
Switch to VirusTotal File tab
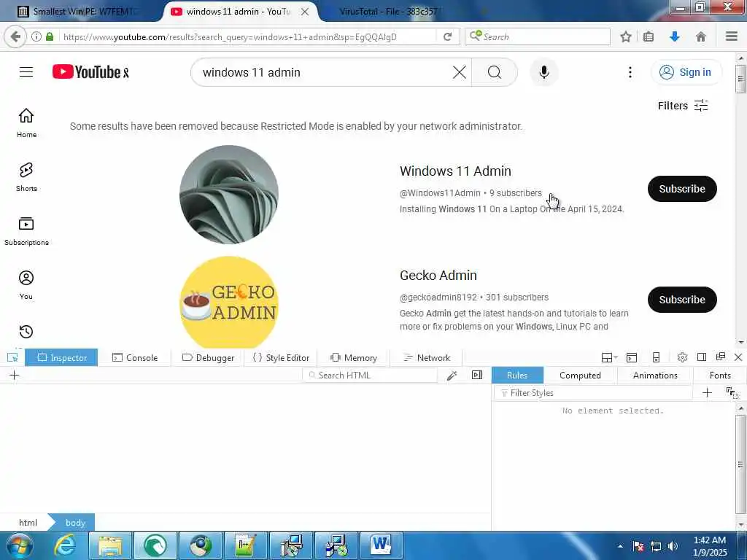click(388, 12)
